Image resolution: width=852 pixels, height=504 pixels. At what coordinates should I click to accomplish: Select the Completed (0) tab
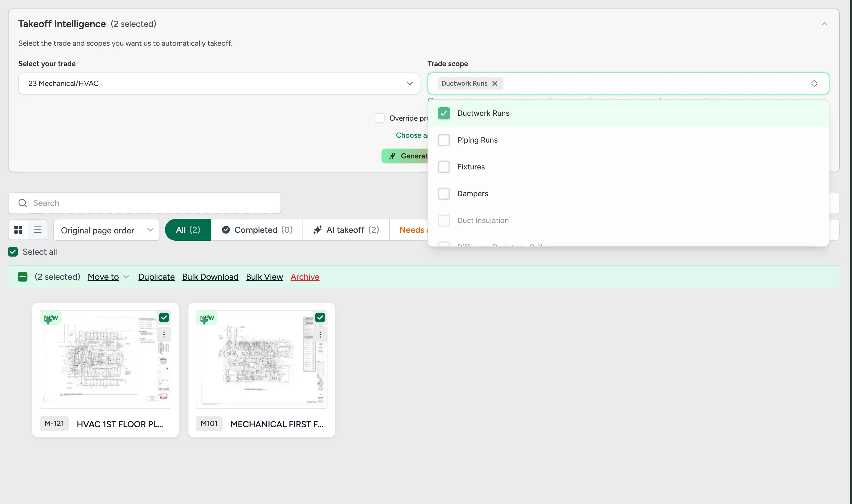pos(257,230)
